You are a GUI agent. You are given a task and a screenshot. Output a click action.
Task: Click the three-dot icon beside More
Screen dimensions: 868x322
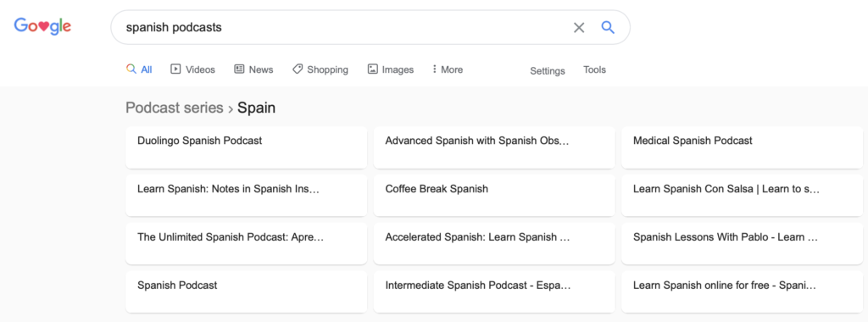click(x=434, y=69)
